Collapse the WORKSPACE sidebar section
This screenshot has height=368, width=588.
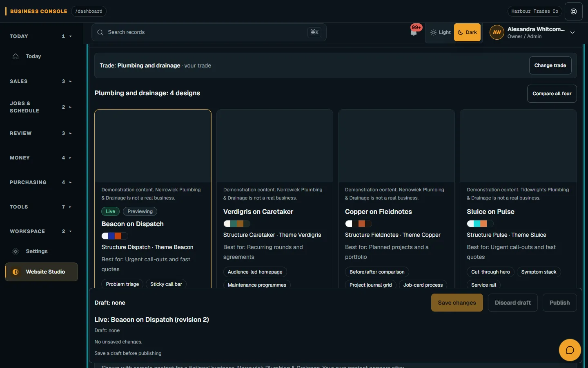pos(41,231)
